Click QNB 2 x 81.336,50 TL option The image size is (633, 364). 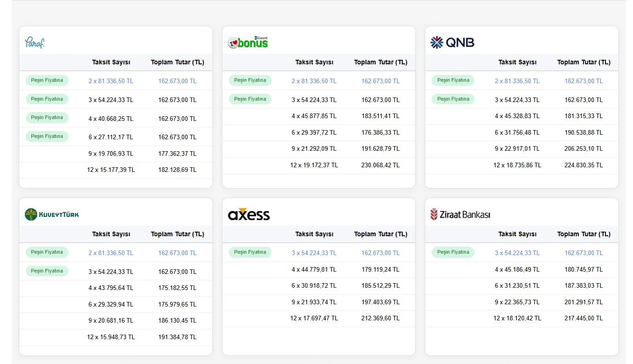click(517, 81)
